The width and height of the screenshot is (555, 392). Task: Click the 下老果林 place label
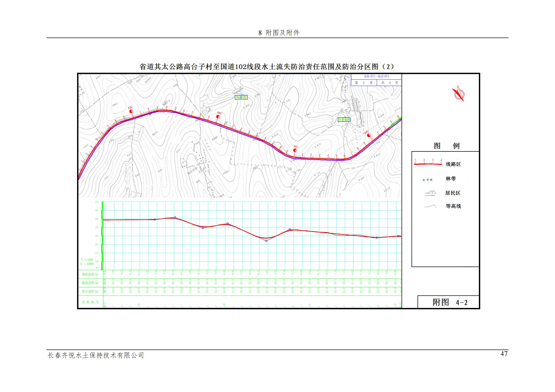point(344,120)
